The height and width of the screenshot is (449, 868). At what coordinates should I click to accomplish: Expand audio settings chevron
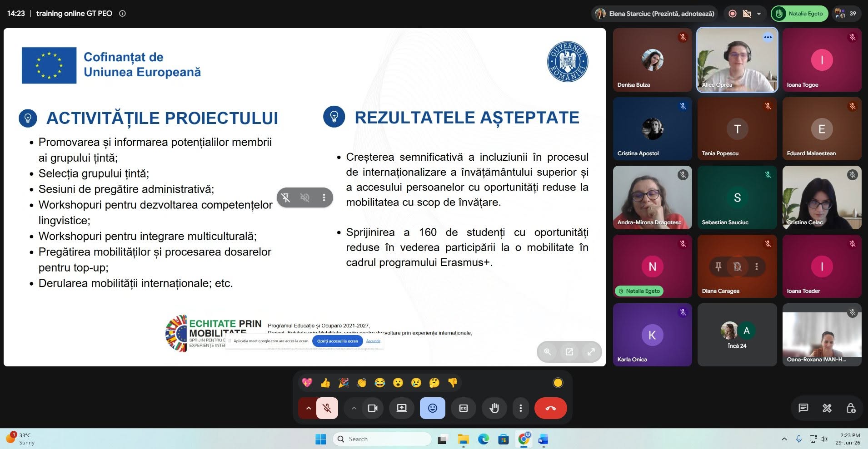(308, 408)
